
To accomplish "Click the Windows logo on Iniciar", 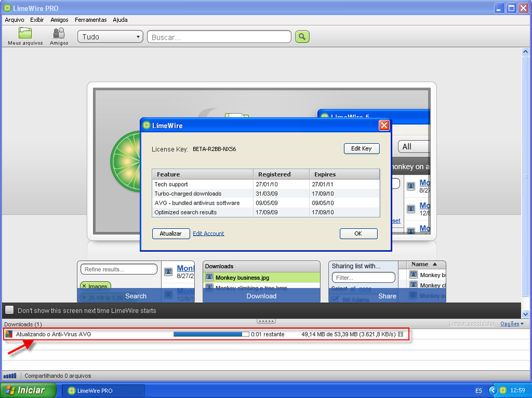I will coord(10,390).
